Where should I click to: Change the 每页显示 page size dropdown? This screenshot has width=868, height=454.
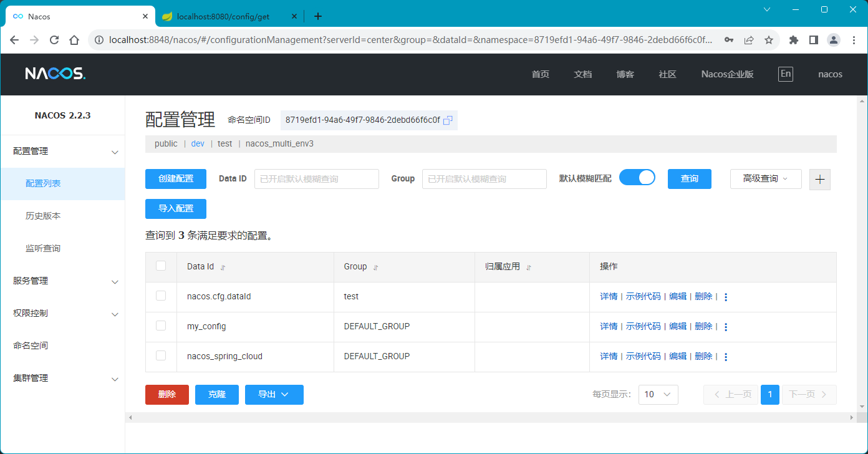coord(658,395)
